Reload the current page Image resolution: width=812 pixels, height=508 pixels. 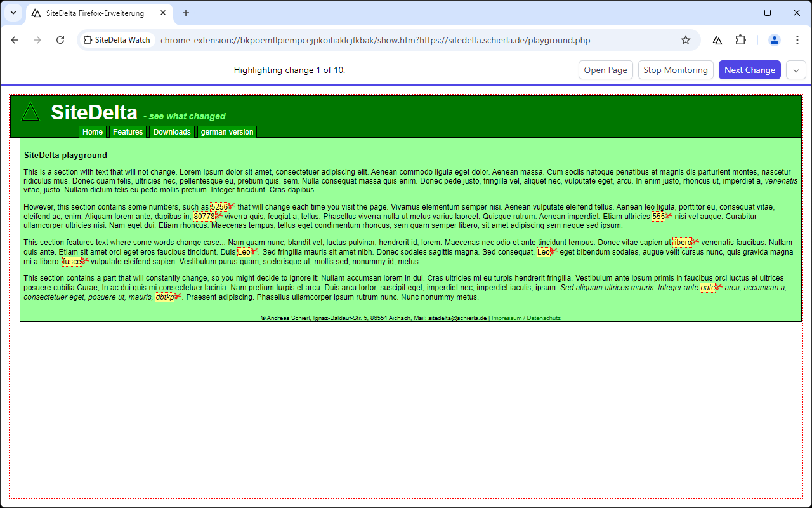pyautogui.click(x=60, y=40)
